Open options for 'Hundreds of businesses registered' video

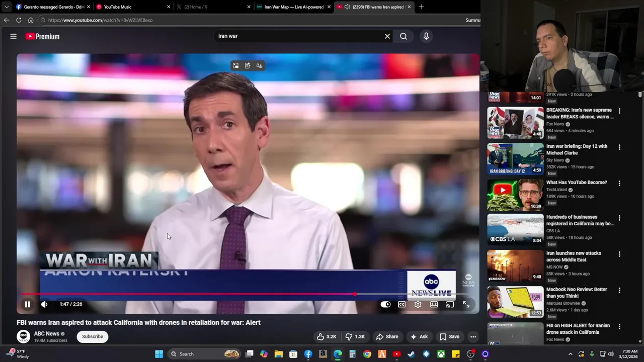(619, 218)
